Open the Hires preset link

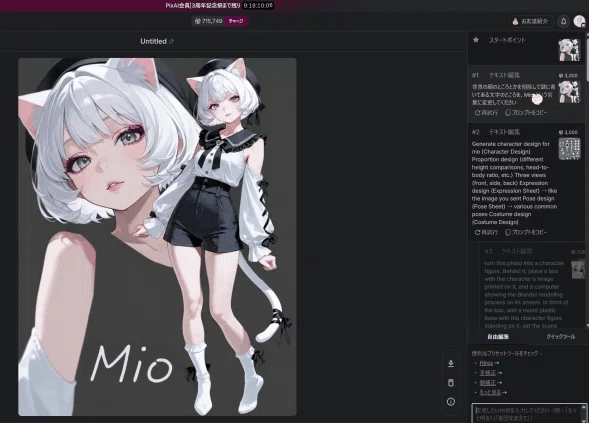point(486,363)
